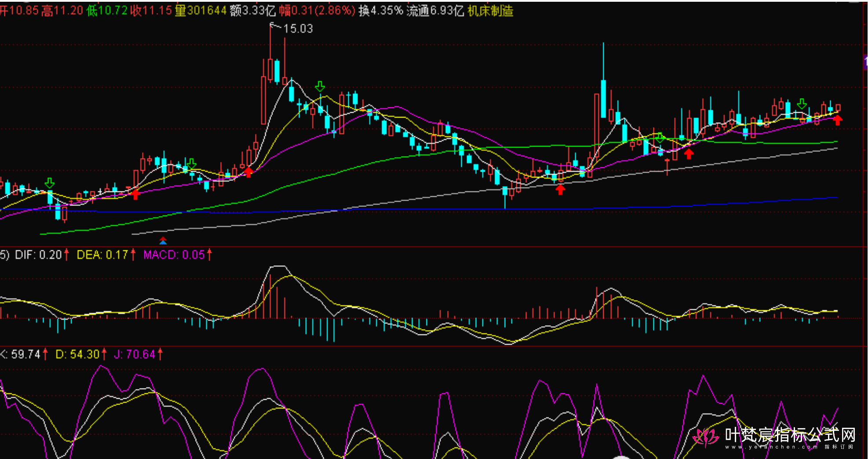Click the closing price 收11.15 value
Screen dimensions: 868x459
pyautogui.click(x=151, y=11)
